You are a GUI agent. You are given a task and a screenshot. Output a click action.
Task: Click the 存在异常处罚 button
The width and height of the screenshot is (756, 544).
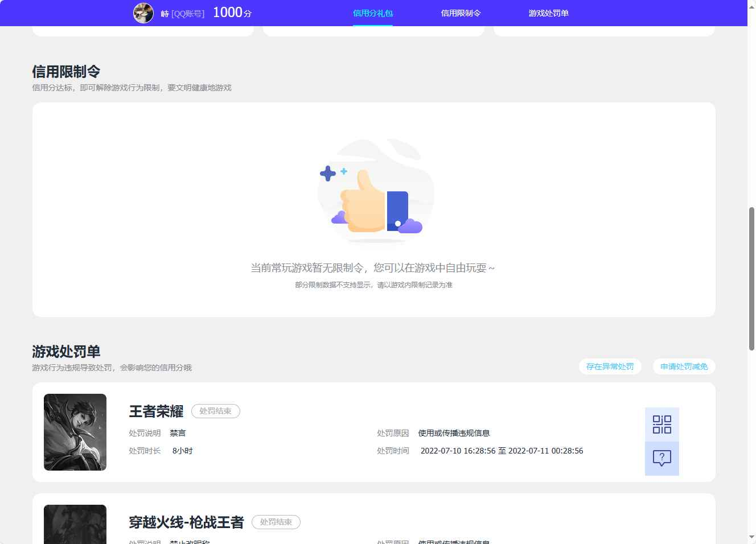610,366
